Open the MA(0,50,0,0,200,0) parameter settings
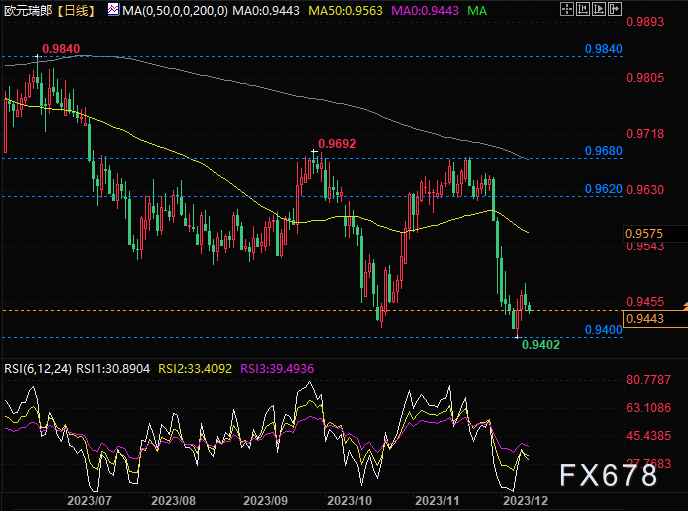Image resolution: width=688 pixels, height=511 pixels. coord(173,10)
